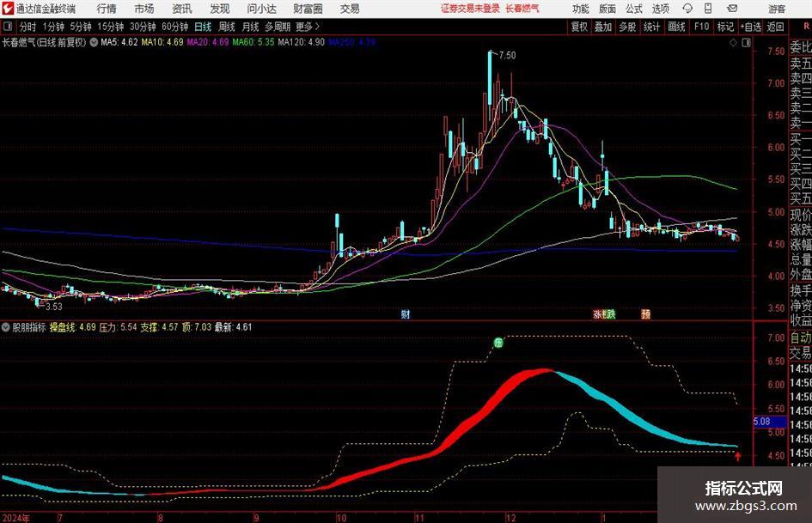Click the 7.50 high price label
812x523 pixels.
pyautogui.click(x=508, y=56)
